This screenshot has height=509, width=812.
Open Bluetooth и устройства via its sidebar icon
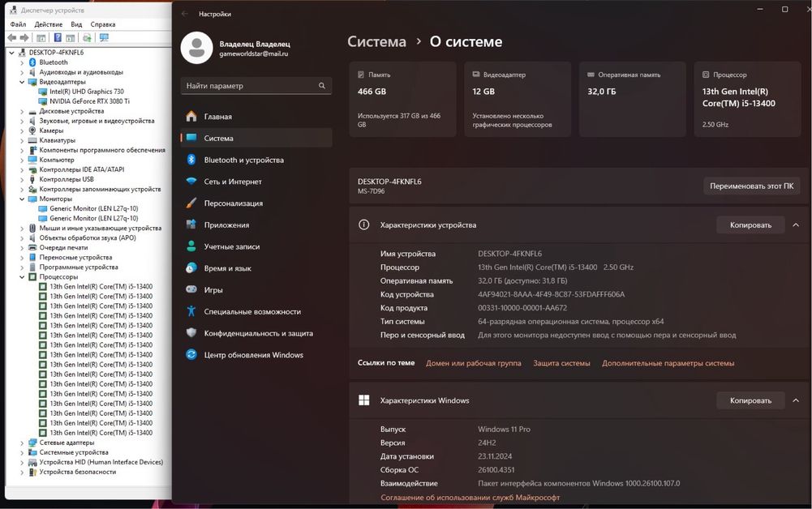(x=191, y=160)
